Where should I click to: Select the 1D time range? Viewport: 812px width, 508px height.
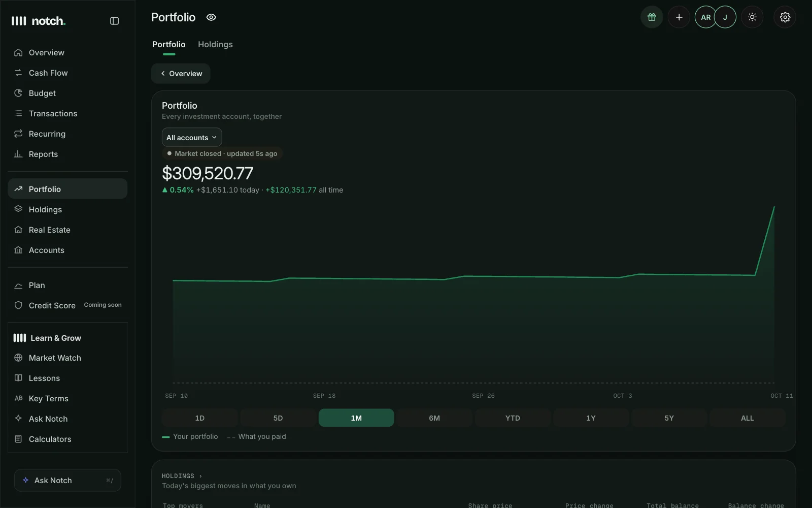pyautogui.click(x=200, y=418)
